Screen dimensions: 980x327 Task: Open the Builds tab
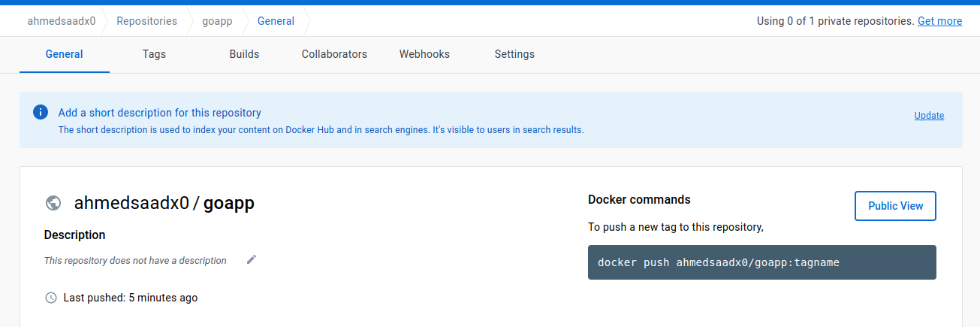(244, 54)
